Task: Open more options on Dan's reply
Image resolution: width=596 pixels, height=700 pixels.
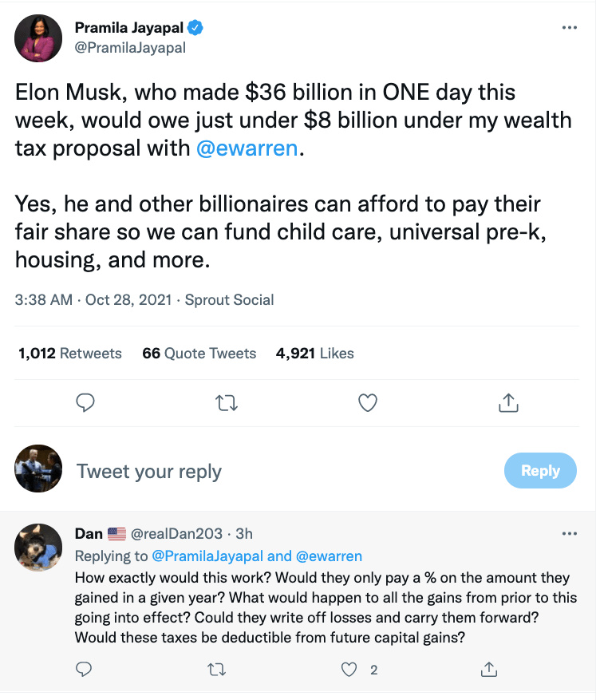Action: (x=569, y=533)
